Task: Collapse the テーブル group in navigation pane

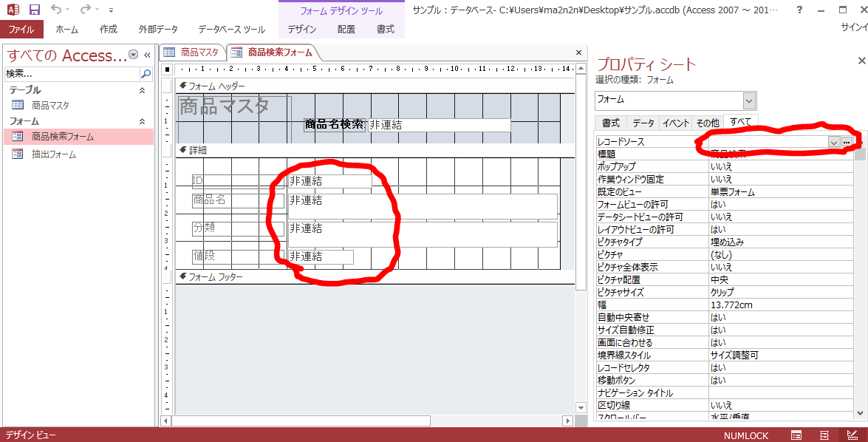Action: [143, 90]
